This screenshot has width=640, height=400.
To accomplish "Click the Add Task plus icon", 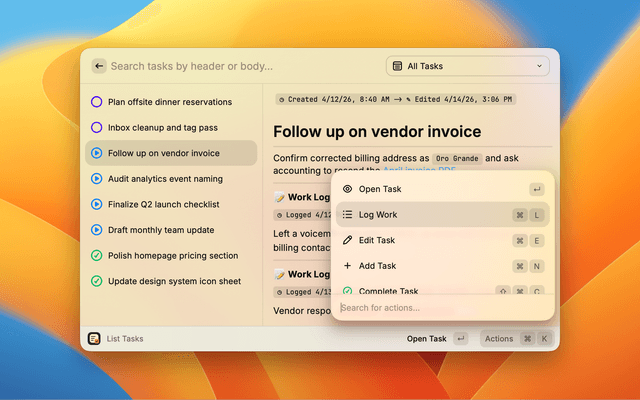I will point(347,266).
